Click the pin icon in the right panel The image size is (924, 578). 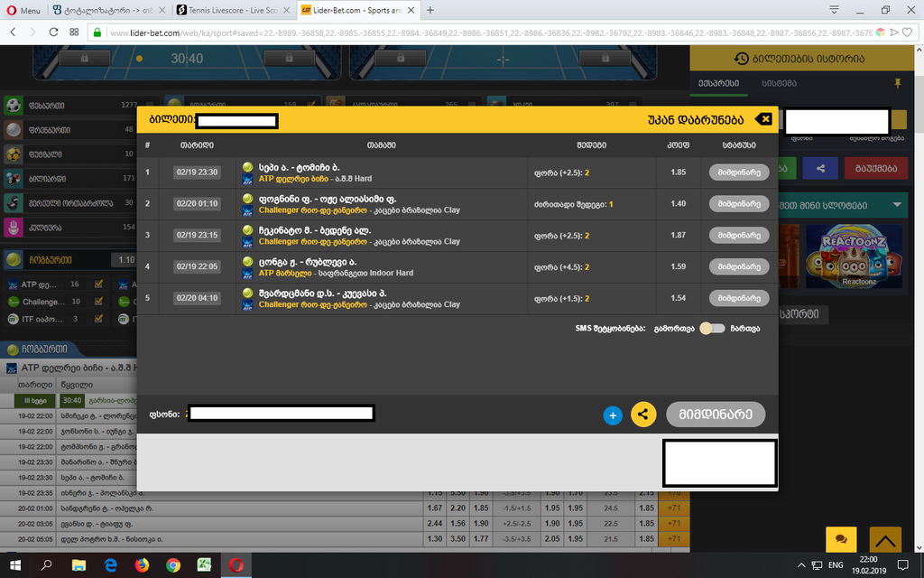click(x=898, y=83)
